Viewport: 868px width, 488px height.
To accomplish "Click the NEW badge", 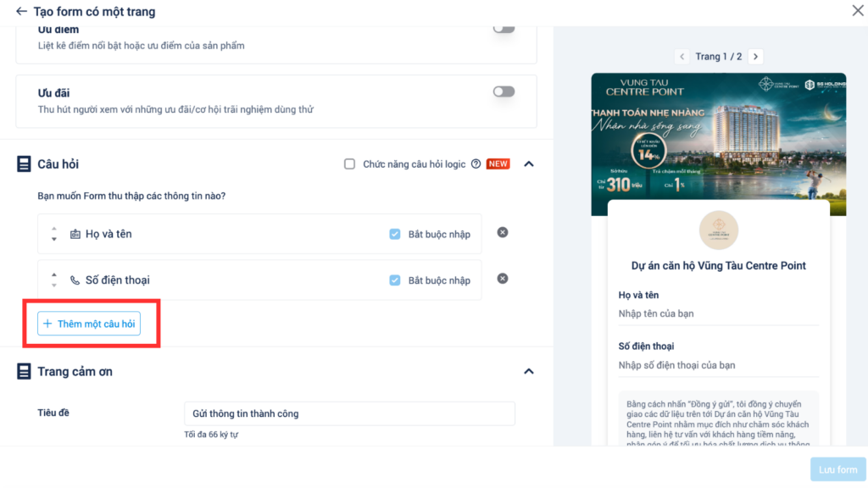I will (x=498, y=164).
